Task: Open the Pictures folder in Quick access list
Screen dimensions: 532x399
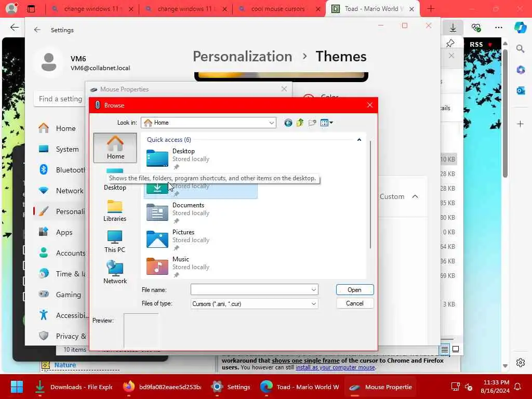Action: point(200,240)
